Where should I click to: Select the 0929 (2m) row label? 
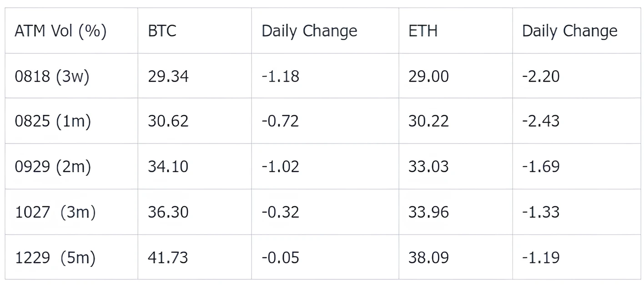coord(53,167)
